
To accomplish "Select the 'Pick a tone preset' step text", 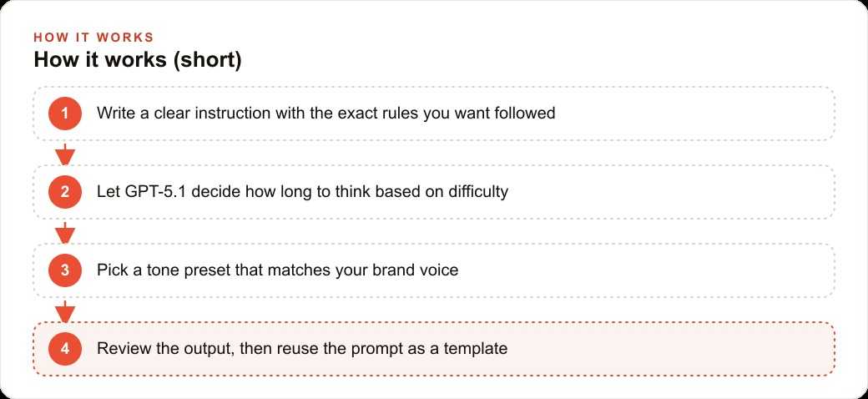I will point(277,270).
